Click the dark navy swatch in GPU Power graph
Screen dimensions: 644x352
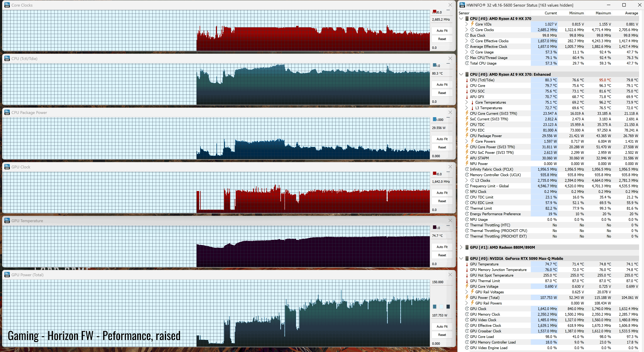pyautogui.click(x=448, y=307)
